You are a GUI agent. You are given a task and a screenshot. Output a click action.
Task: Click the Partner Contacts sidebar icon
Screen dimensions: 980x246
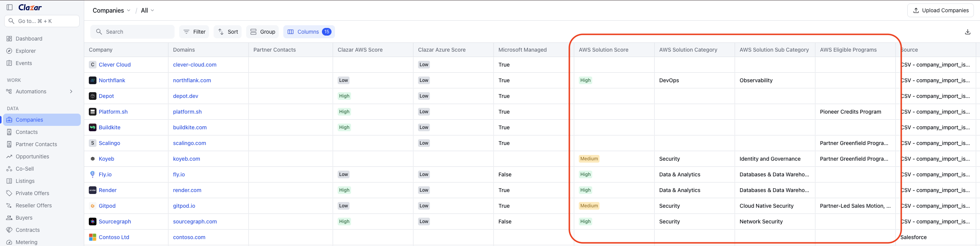pyautogui.click(x=10, y=144)
